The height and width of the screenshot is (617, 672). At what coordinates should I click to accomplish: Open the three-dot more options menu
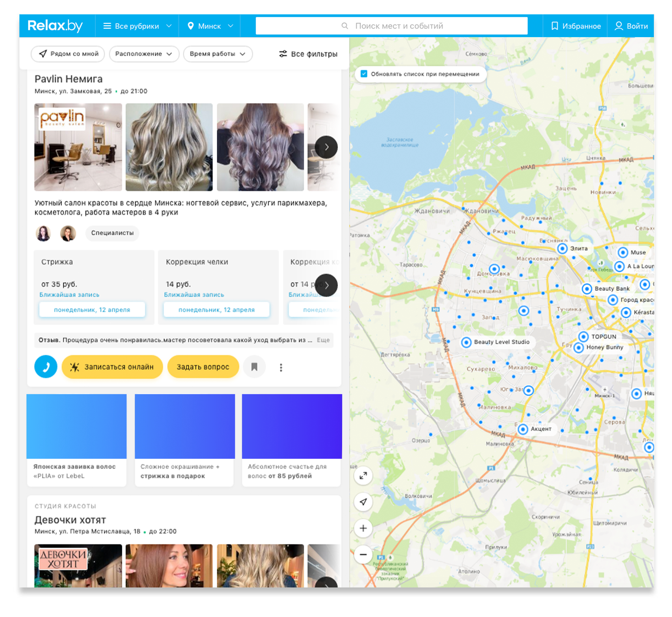click(x=281, y=367)
